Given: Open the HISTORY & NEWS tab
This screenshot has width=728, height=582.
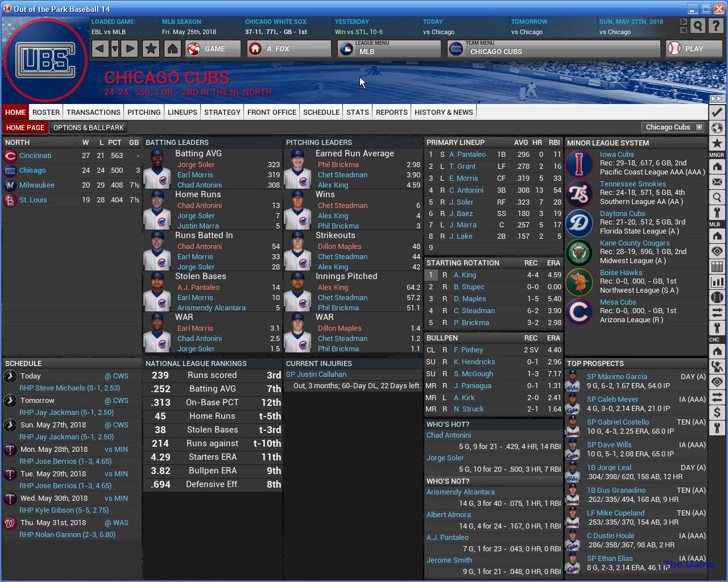Looking at the screenshot, I should pyautogui.click(x=444, y=112).
